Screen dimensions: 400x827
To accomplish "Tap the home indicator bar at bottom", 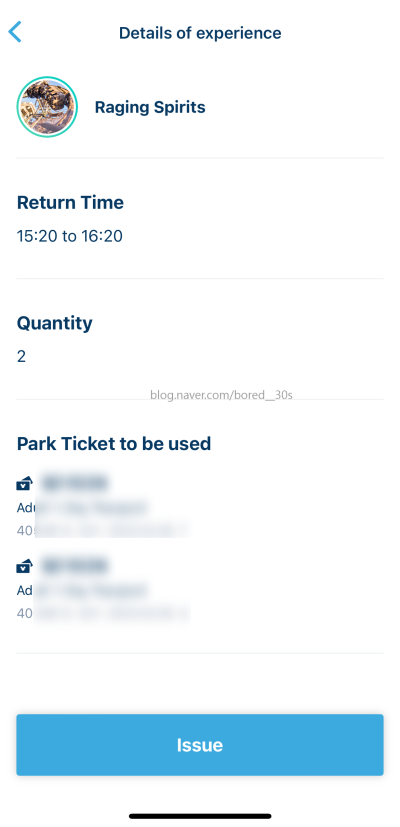I will coord(200,816).
